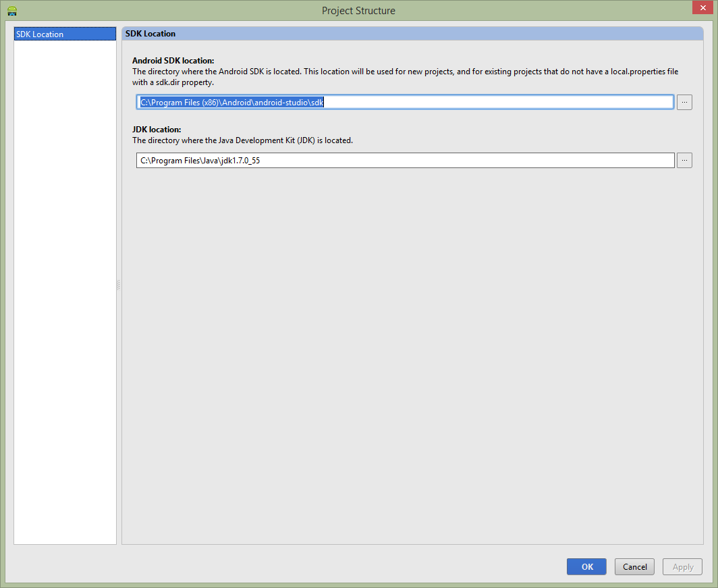This screenshot has width=718, height=588.
Task: Open browse dialog for JDK location
Action: [684, 161]
